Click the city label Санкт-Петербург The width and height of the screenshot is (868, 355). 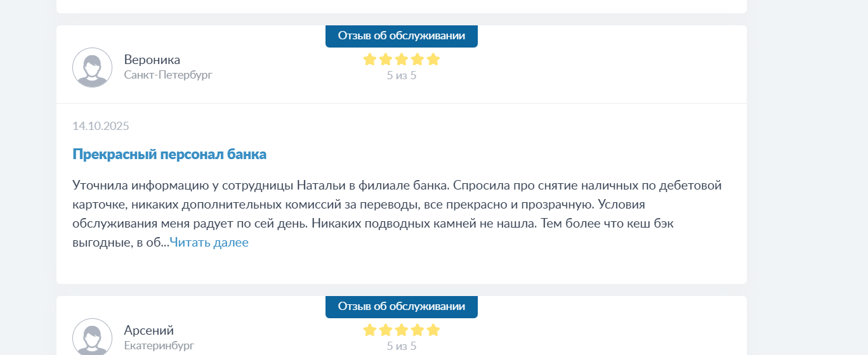click(168, 75)
